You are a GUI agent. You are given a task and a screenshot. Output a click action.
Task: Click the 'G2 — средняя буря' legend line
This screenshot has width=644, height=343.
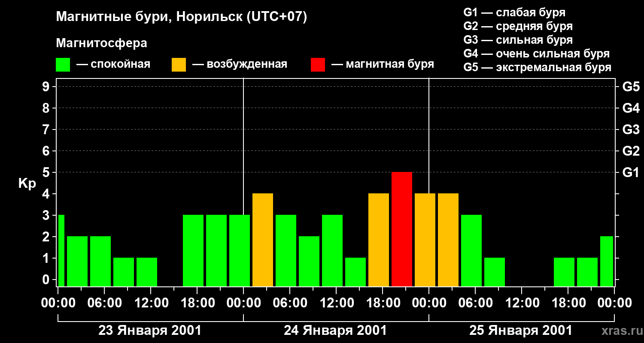(x=518, y=26)
